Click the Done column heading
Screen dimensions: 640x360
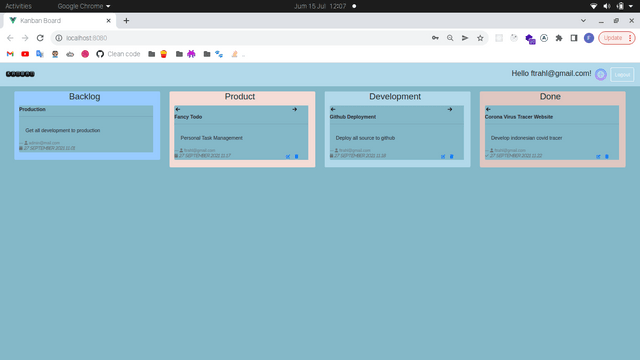[550, 97]
